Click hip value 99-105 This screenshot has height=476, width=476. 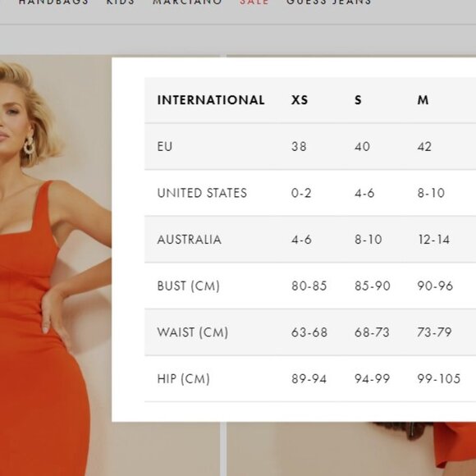[x=439, y=379]
